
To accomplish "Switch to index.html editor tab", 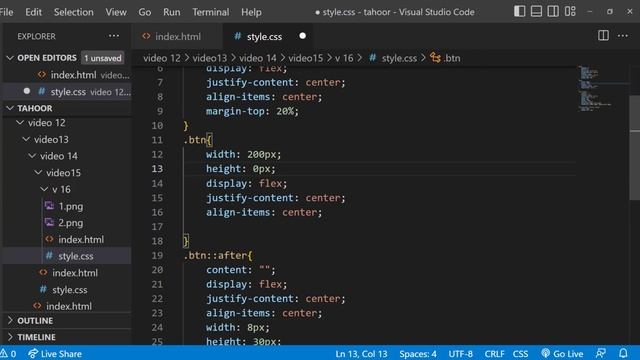I will (x=177, y=36).
